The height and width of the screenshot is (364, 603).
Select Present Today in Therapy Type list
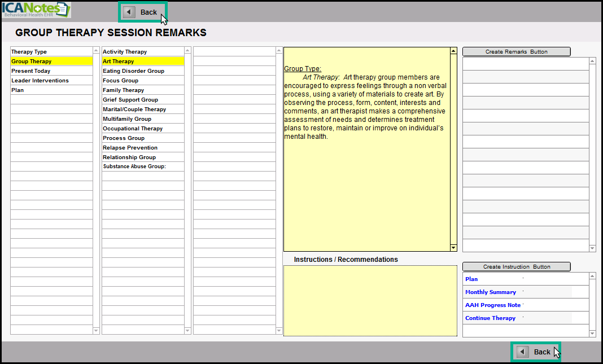coord(31,71)
